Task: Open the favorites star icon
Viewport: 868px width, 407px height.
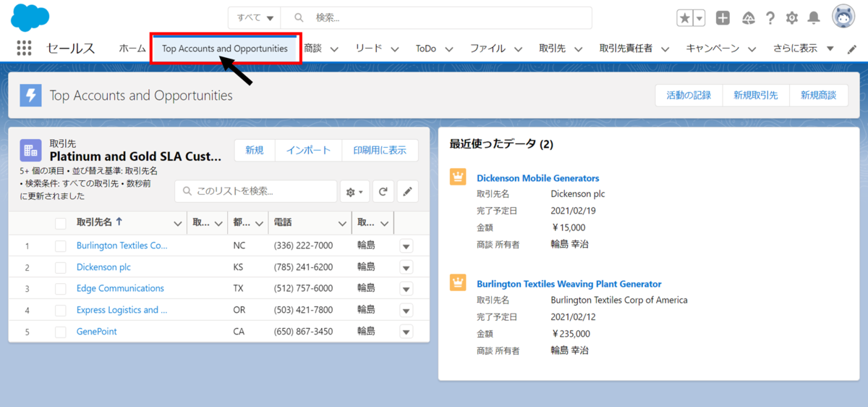Action: pos(685,18)
